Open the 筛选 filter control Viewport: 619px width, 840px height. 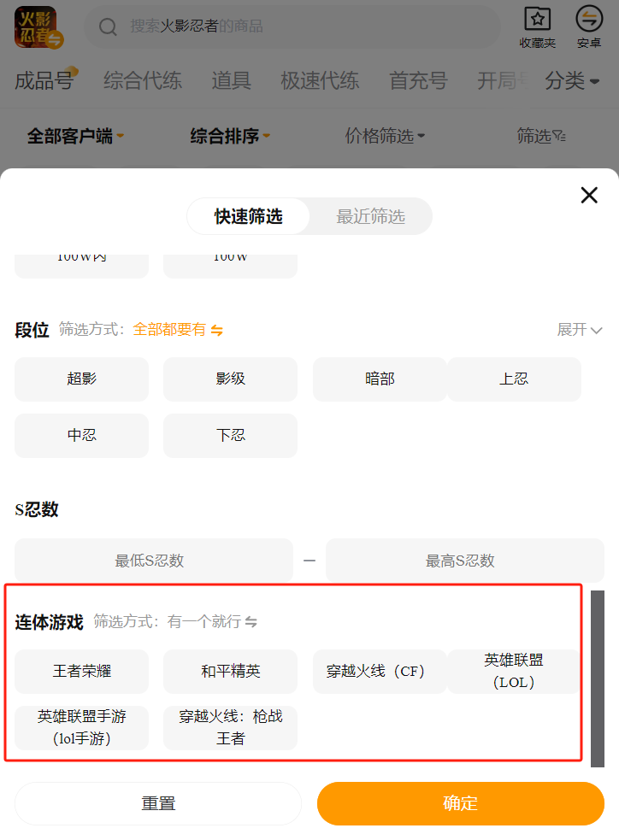[540, 136]
